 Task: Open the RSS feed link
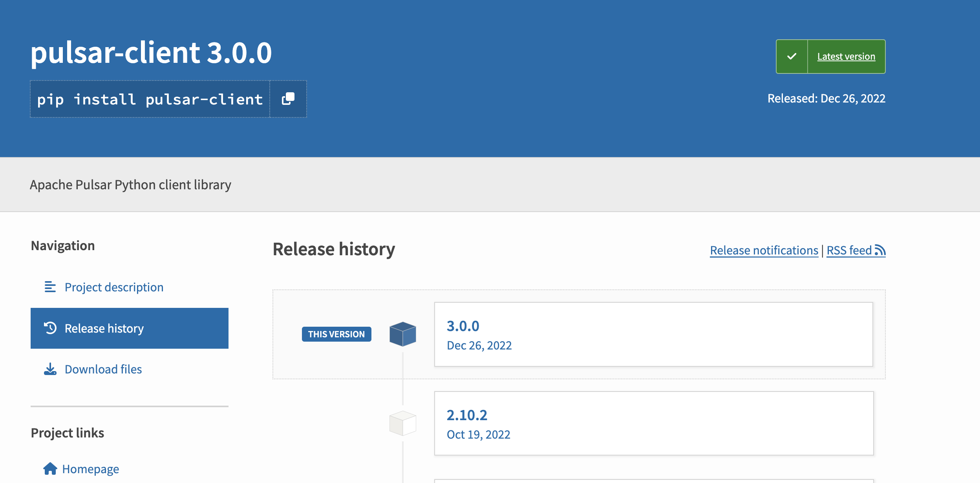(849, 250)
